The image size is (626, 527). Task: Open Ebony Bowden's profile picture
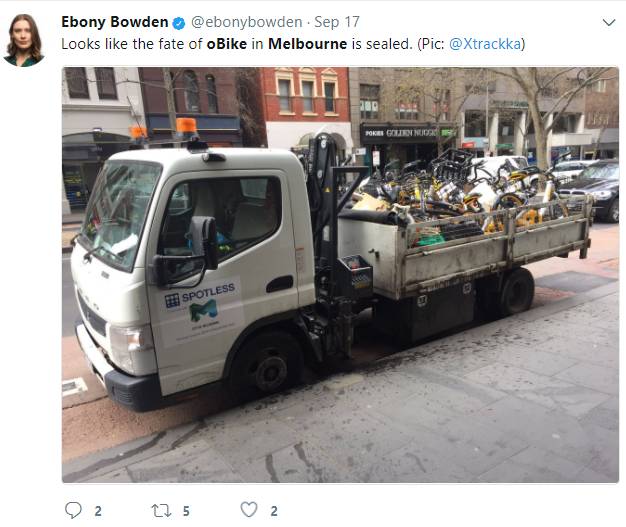pos(24,40)
